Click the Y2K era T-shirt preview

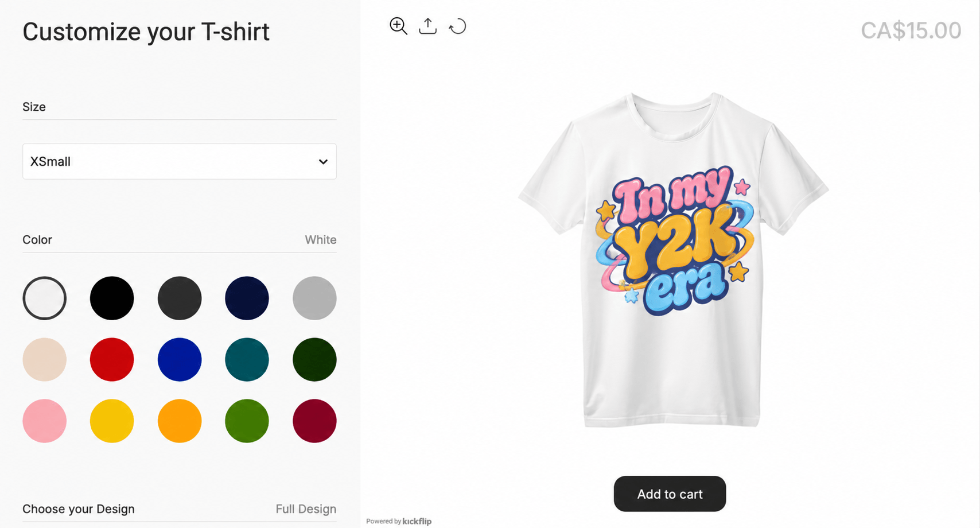pos(672,259)
